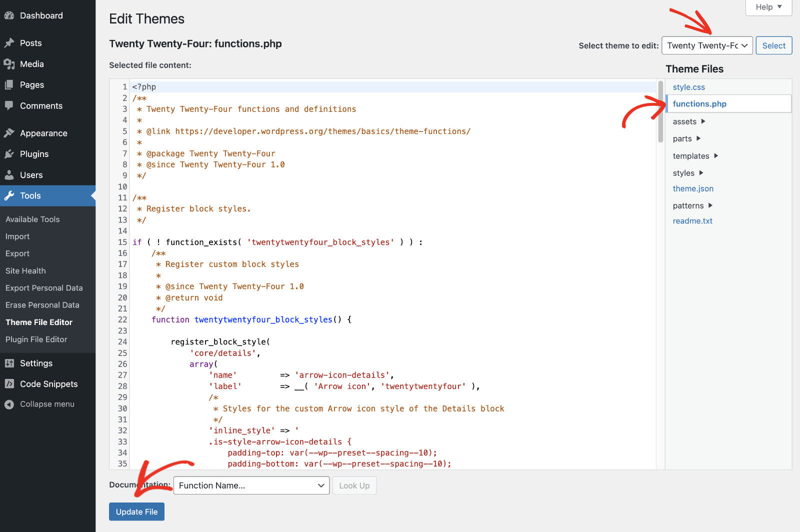
Task: Click the Dashboard gauge icon
Action: coord(9,15)
